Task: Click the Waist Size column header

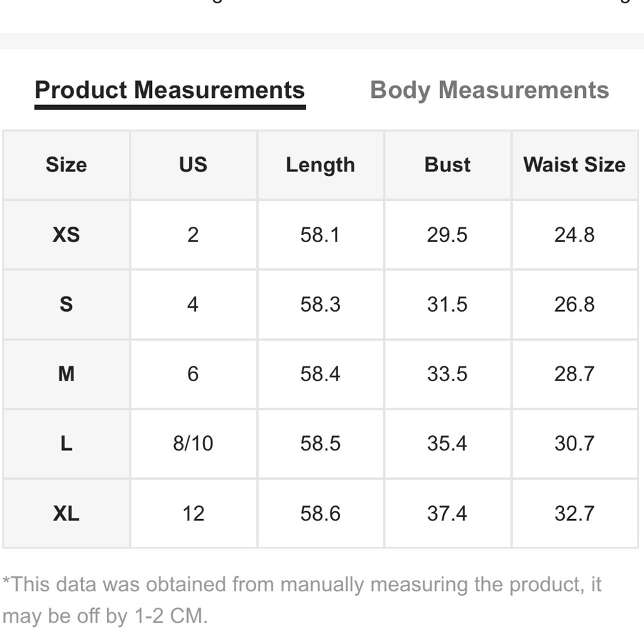Action: (x=574, y=165)
